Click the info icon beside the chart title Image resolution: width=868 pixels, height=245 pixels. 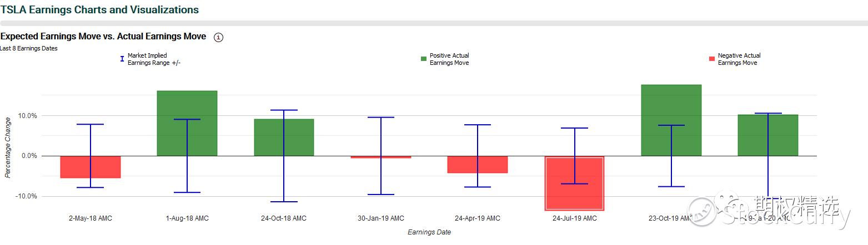(218, 37)
